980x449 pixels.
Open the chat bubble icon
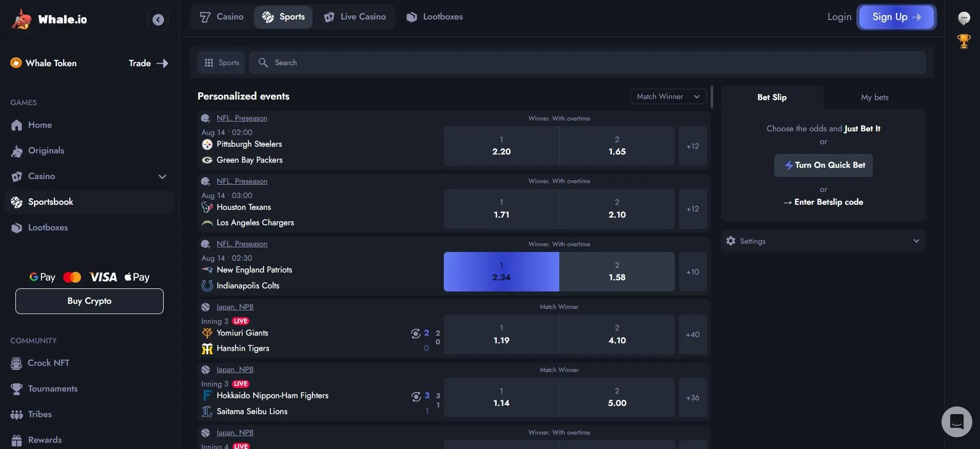(x=964, y=18)
